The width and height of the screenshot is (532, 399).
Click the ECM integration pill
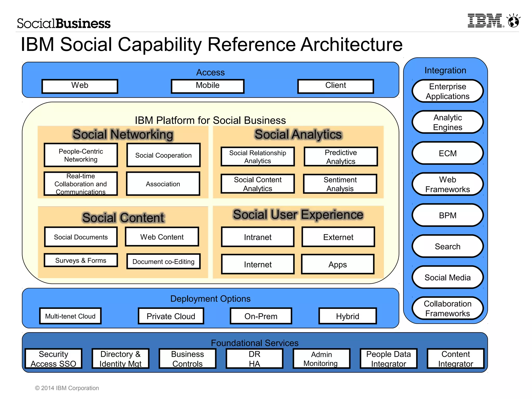(x=447, y=153)
